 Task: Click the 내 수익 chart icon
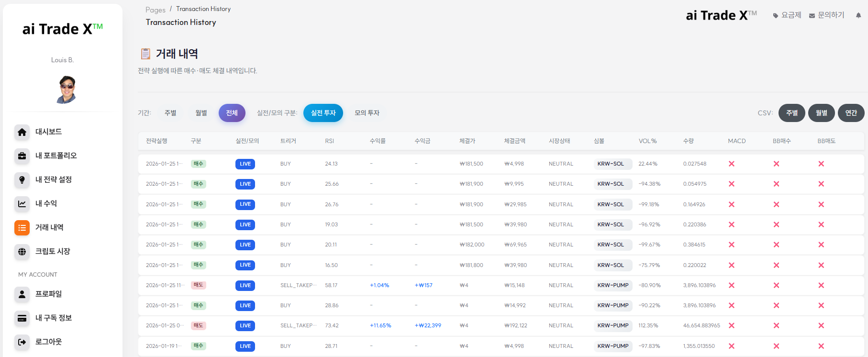click(x=22, y=204)
